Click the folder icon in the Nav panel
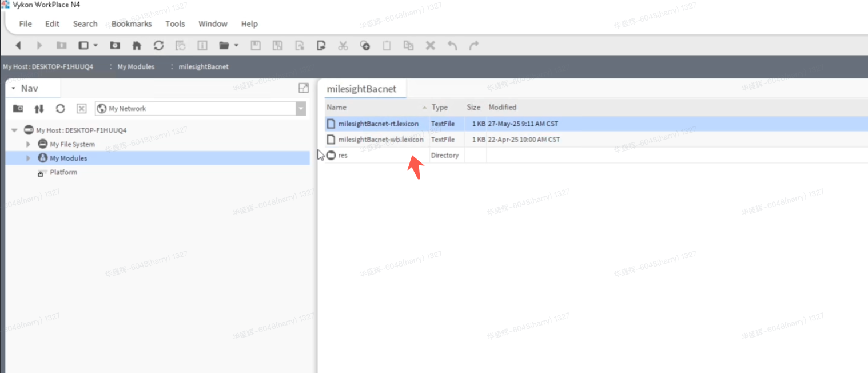Viewport: 868px width, 373px height. (x=18, y=109)
